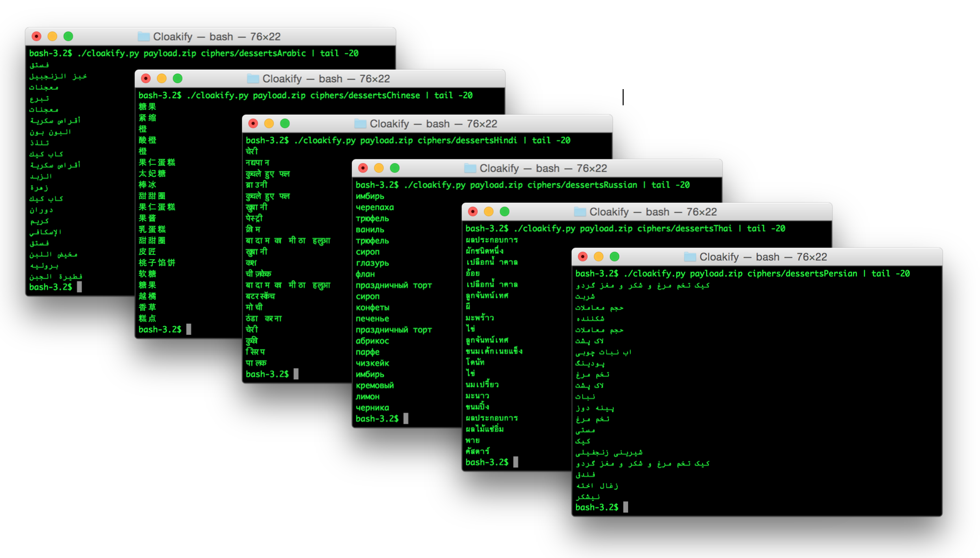The image size is (980, 558).
Task: Click "酸橙" in the Chinese terminal output
Action: pyautogui.click(x=147, y=140)
